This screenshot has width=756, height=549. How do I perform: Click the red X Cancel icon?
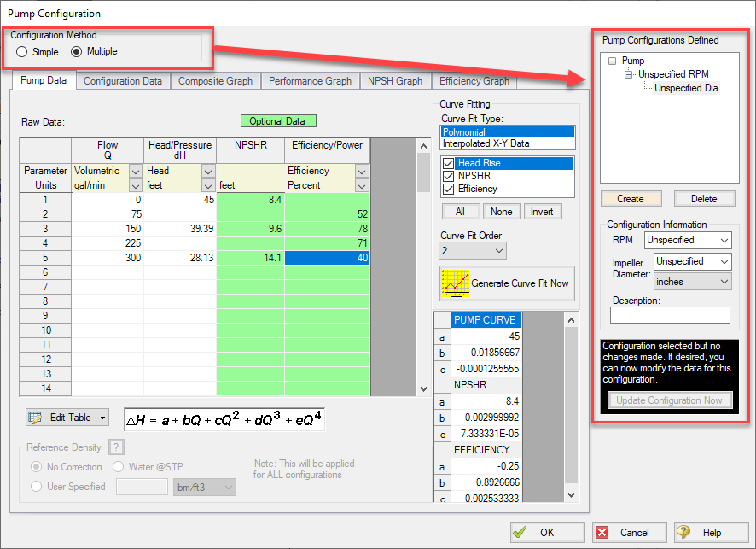coord(602,532)
